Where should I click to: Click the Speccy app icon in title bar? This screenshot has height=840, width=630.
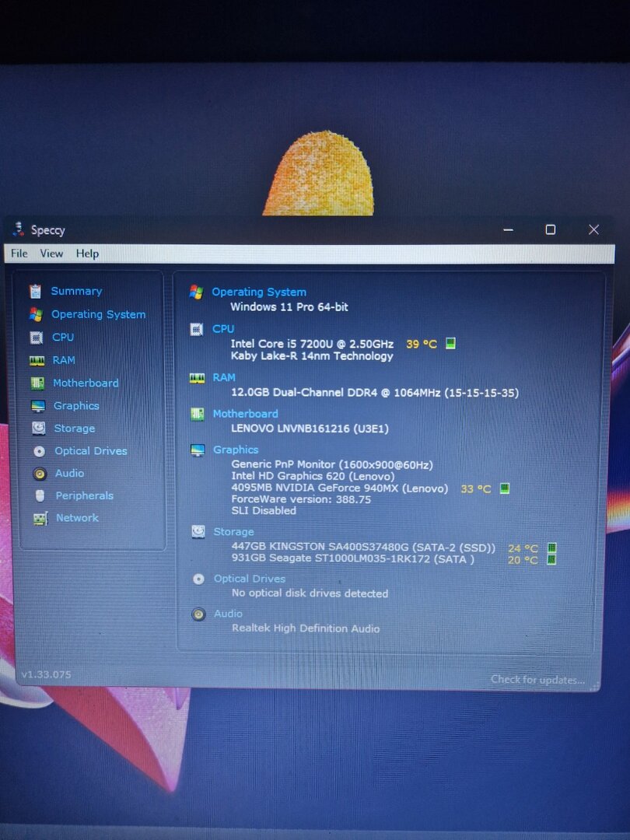pos(18,229)
